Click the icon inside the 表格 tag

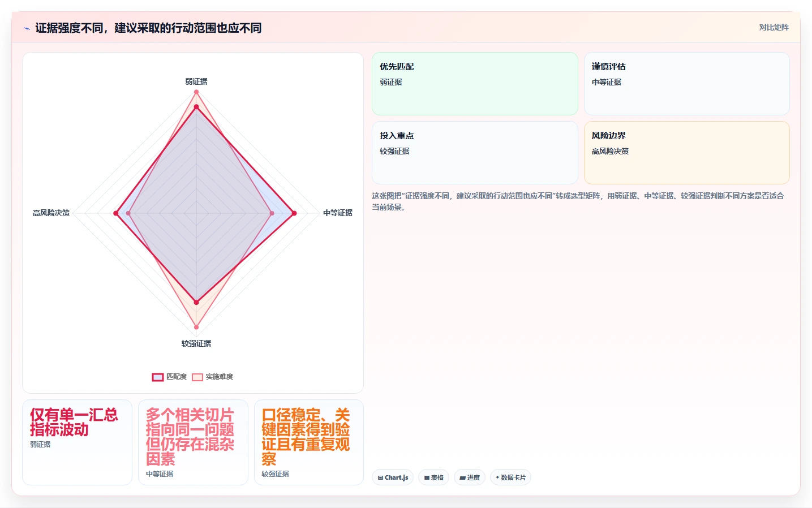[427, 478]
